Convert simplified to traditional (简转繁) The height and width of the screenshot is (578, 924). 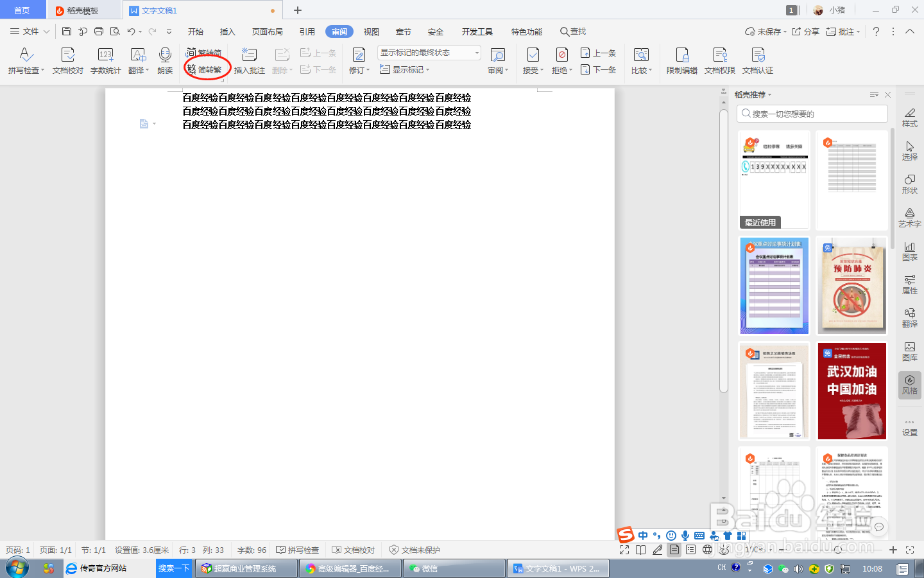tap(204, 69)
